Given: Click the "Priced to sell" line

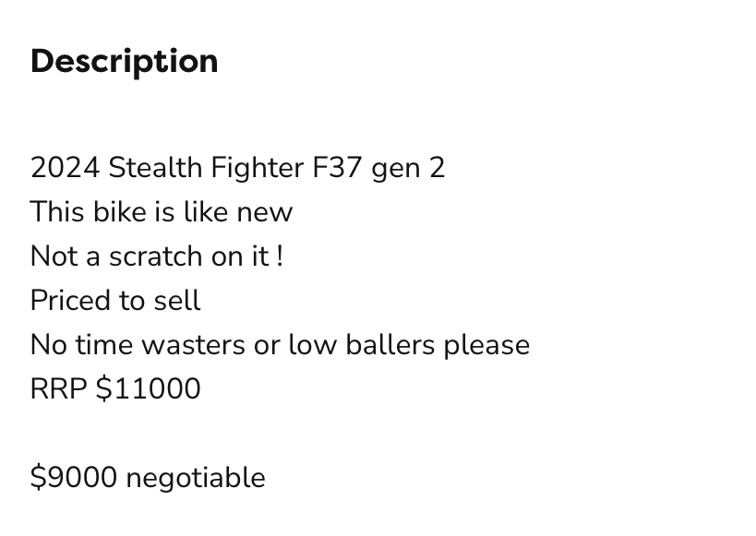Looking at the screenshot, I should tap(115, 301).
